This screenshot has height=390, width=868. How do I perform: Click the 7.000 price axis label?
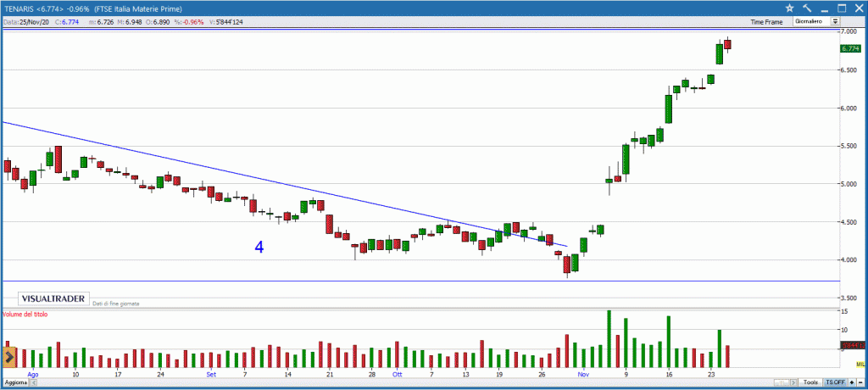pos(849,31)
